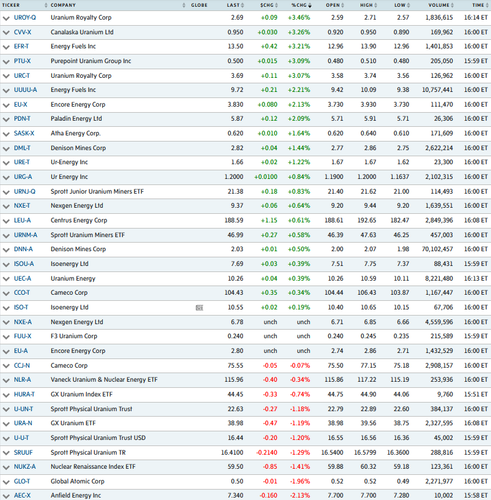Image resolution: width=491 pixels, height=500 pixels.
Task: Sort by the Open column header
Action: 335,5
